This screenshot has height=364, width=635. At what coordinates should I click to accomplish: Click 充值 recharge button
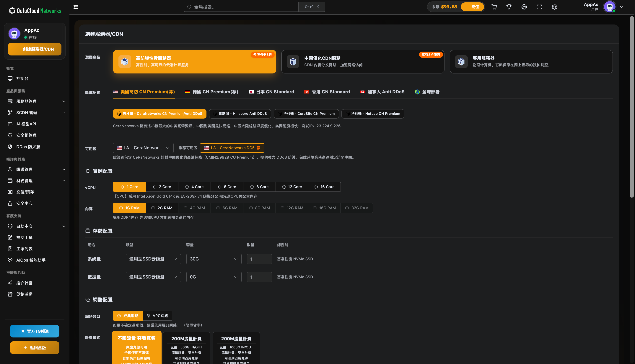[x=472, y=7]
